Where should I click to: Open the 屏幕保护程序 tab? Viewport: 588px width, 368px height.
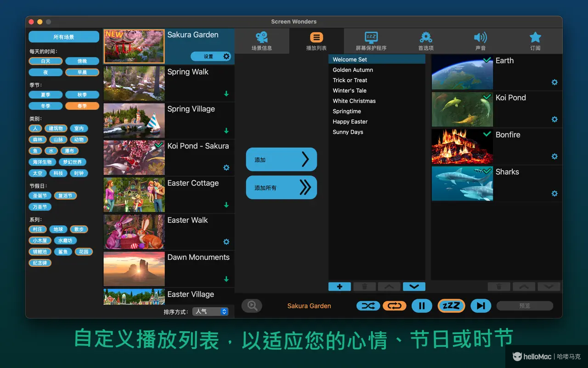pyautogui.click(x=371, y=41)
